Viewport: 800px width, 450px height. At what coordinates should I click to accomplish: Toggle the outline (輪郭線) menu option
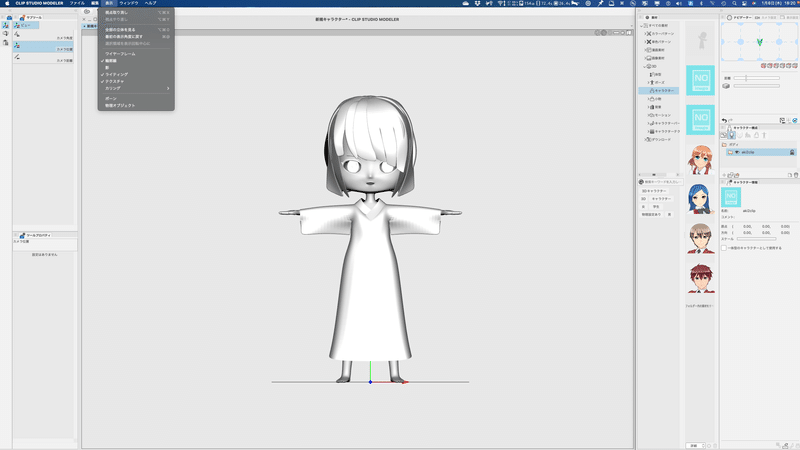136,61
